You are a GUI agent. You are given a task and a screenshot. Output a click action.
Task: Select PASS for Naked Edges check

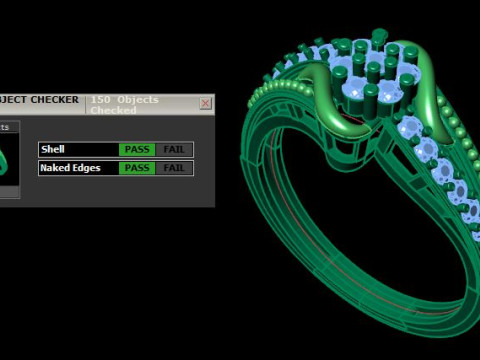[137, 168]
